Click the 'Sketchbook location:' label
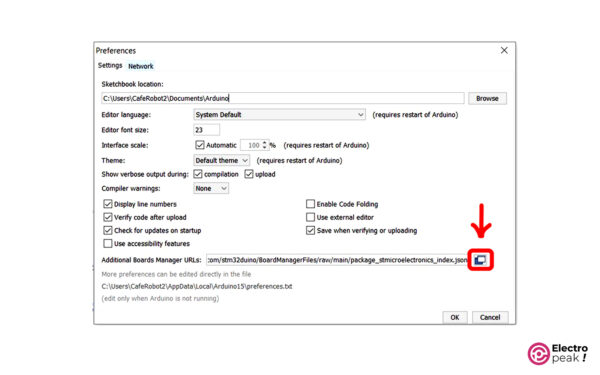Image resolution: width=600 pixels, height=375 pixels. [132, 84]
